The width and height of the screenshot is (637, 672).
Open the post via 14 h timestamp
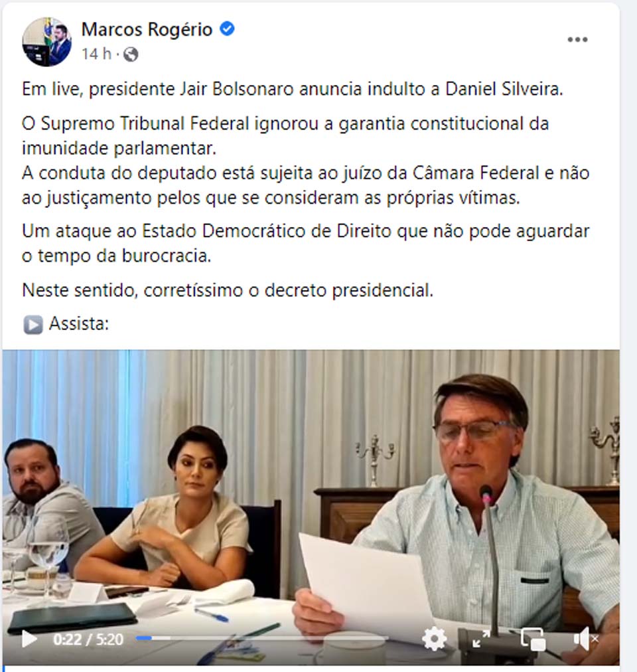[96, 54]
